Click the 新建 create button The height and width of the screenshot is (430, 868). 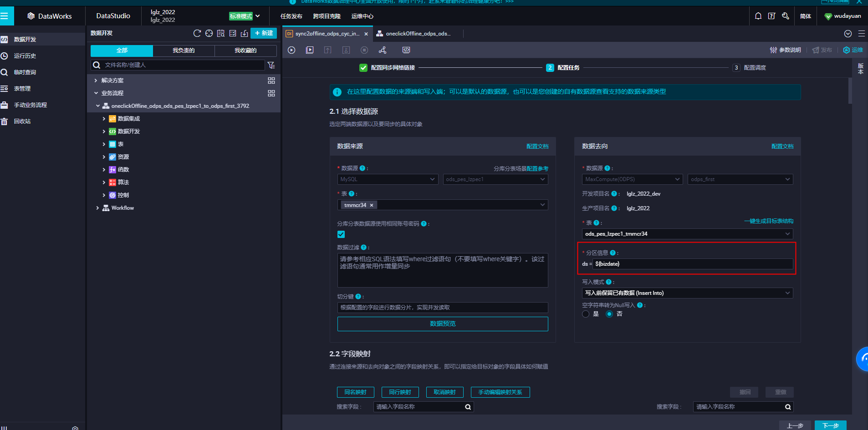point(264,33)
